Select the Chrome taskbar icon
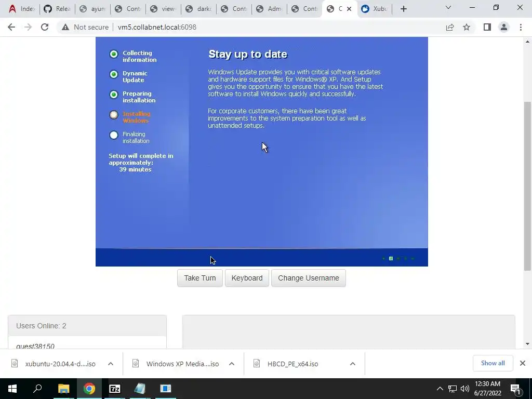 tap(89, 389)
